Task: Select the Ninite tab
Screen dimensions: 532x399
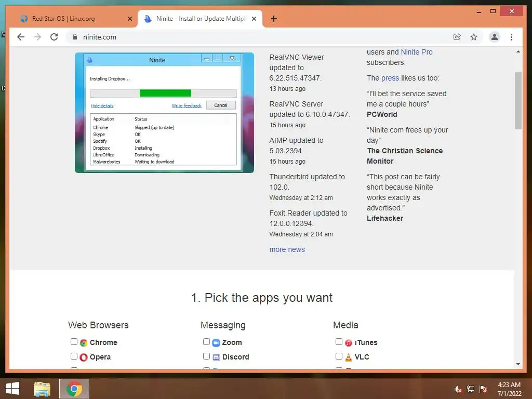Action: pos(200,19)
